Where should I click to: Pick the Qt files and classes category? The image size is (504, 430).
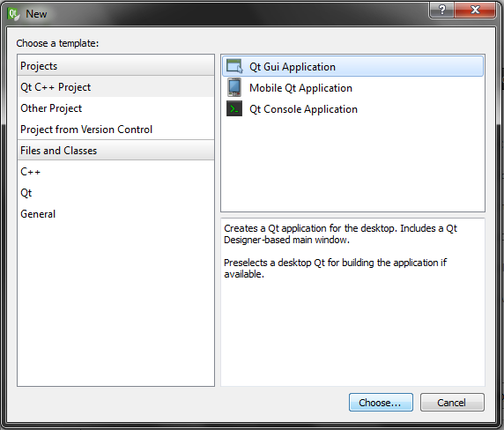(115, 193)
